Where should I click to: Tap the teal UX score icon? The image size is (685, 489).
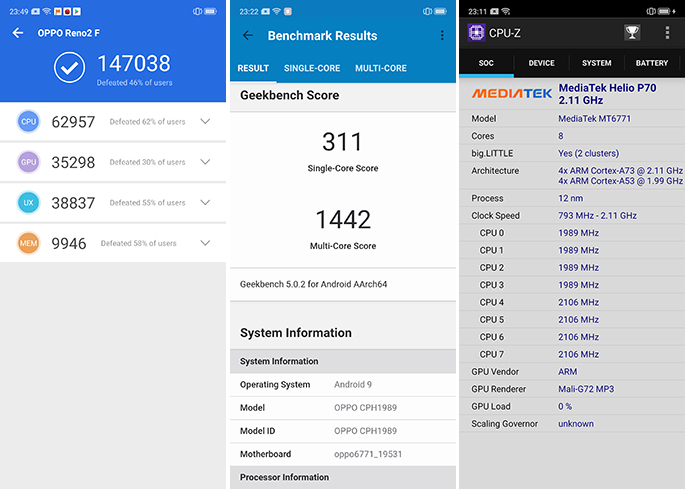28,202
